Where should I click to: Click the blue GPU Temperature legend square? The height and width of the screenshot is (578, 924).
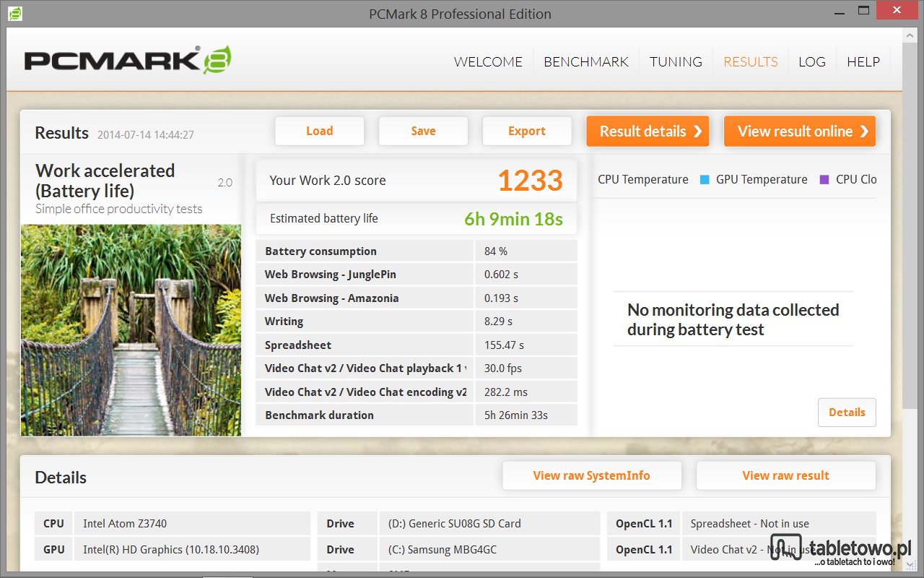705,179
